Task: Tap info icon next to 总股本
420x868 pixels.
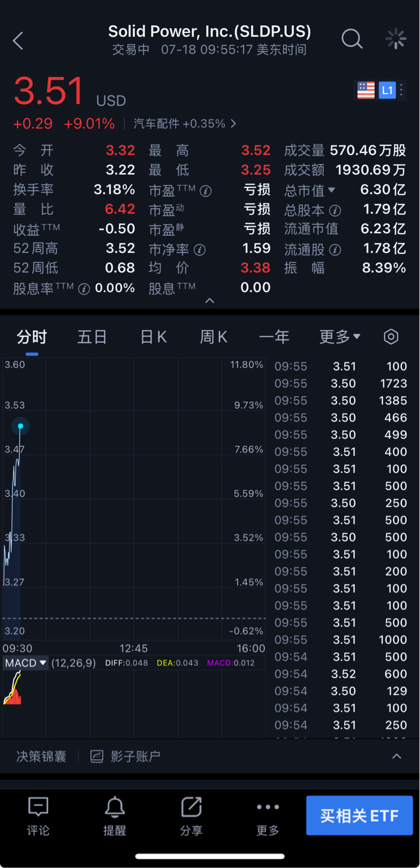Action: (x=335, y=210)
